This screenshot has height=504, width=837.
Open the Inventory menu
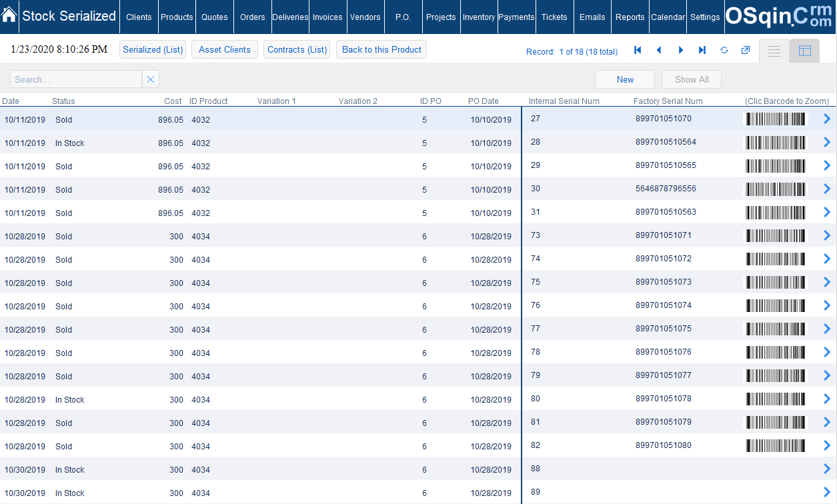tap(479, 17)
